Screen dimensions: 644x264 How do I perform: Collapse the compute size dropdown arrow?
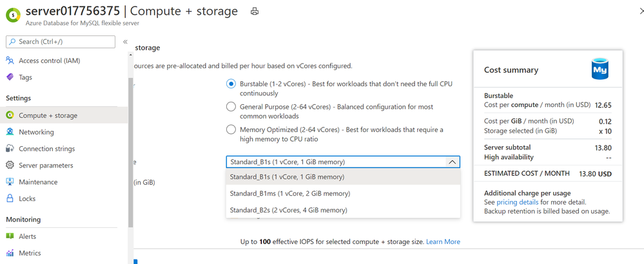452,162
